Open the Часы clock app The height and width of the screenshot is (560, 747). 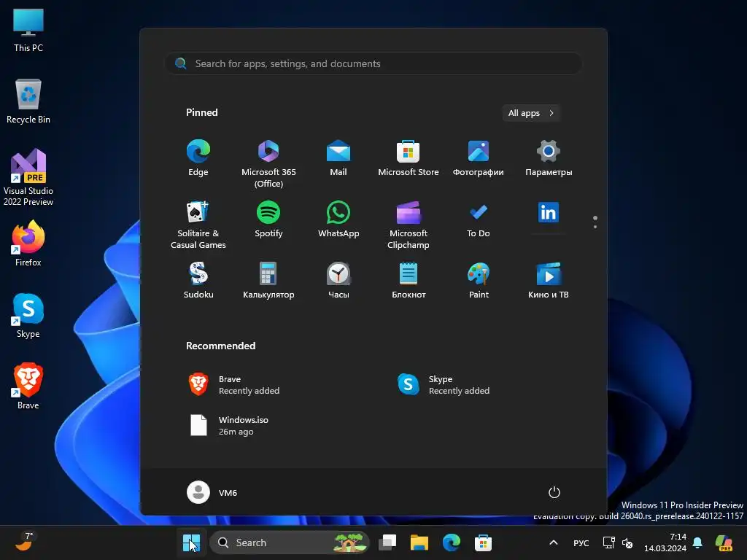point(338,281)
